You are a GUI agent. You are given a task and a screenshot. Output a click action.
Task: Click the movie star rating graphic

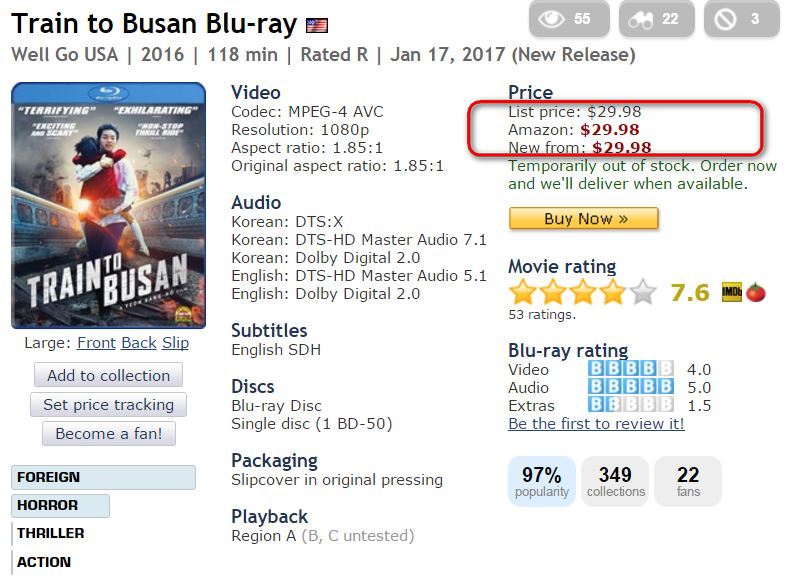point(582,293)
